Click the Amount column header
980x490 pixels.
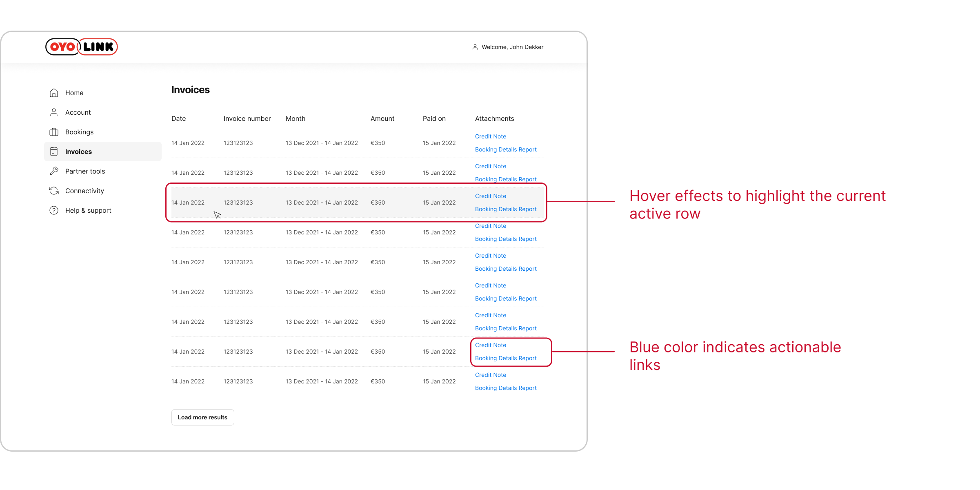point(382,118)
